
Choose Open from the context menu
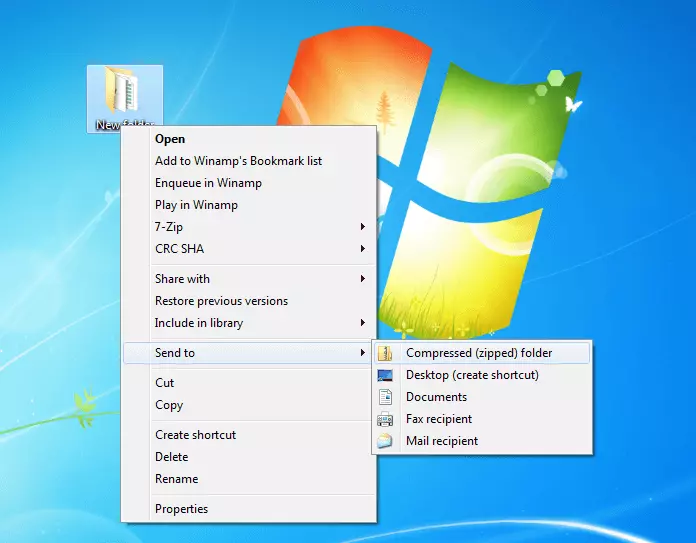click(x=249, y=139)
